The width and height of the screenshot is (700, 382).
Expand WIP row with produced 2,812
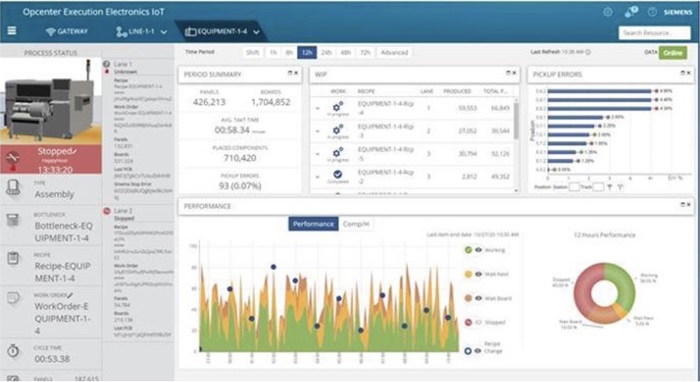pos(317,177)
